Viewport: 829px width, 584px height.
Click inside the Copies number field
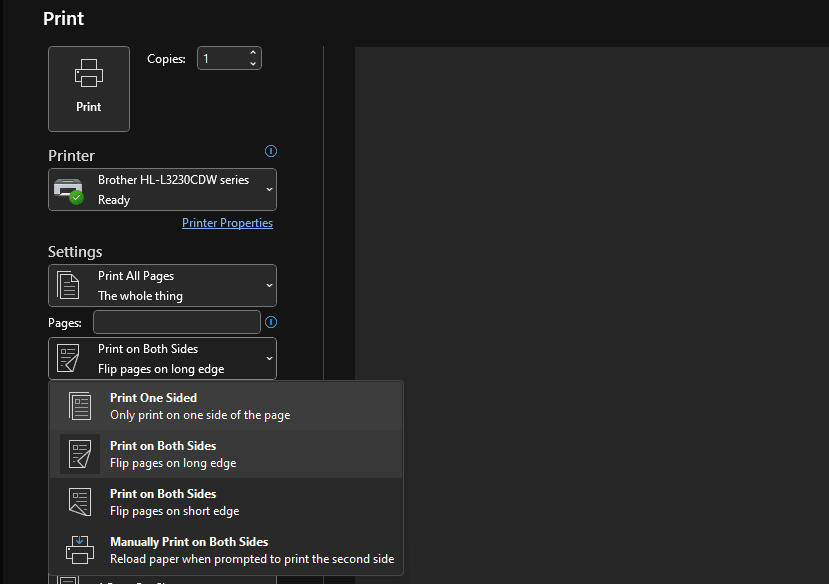(222, 59)
